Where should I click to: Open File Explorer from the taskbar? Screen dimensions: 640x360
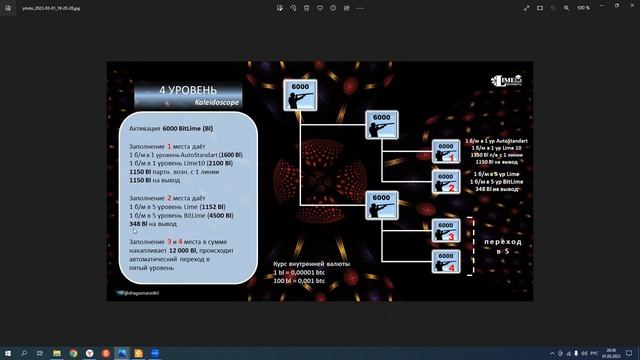pyautogui.click(x=57, y=353)
